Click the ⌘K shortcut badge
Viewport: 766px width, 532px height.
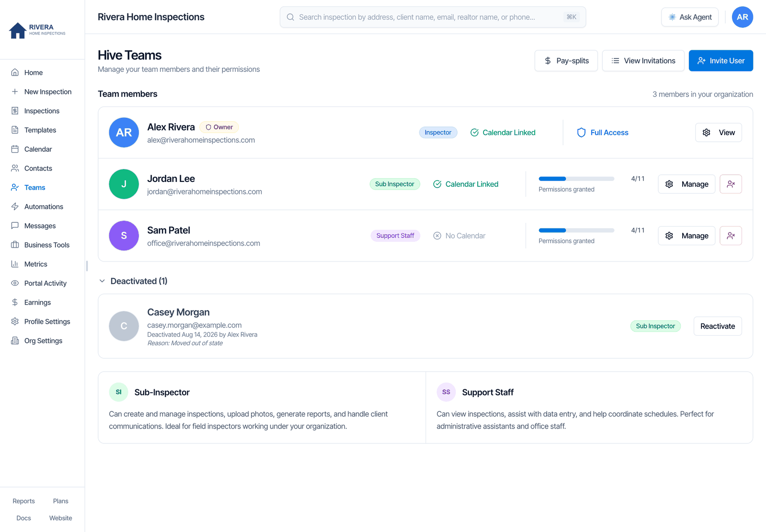point(572,17)
